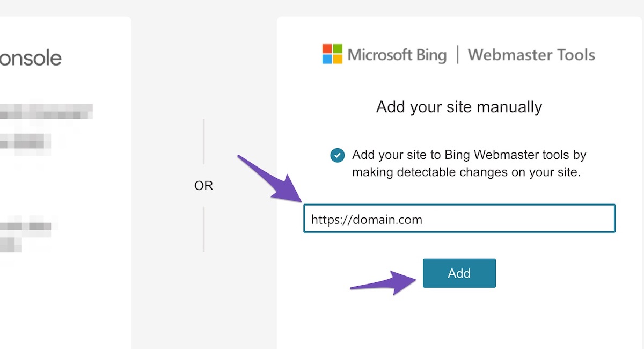The height and width of the screenshot is (349, 644).
Task: Click the divider between Bing and Webmaster Tools
Action: (458, 55)
